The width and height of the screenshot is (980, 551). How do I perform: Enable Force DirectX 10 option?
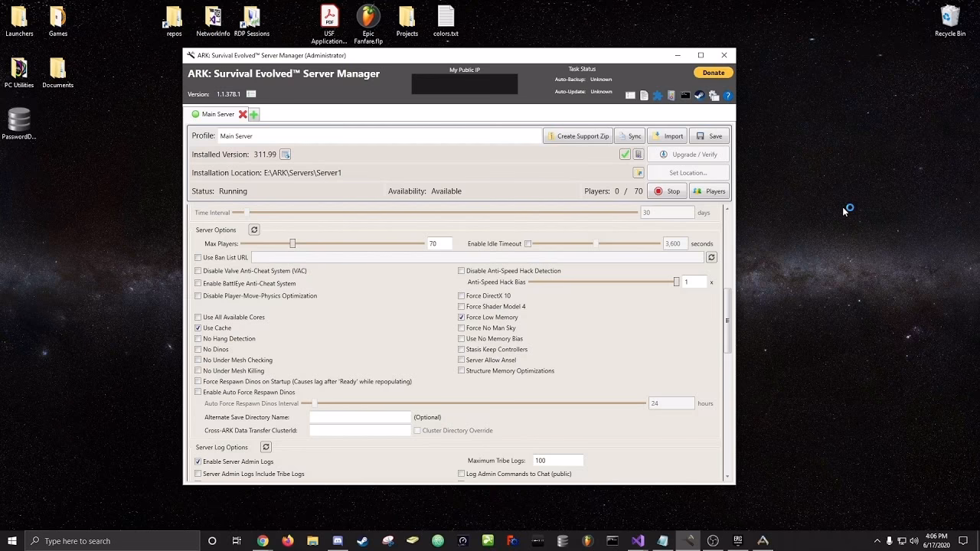tap(462, 296)
